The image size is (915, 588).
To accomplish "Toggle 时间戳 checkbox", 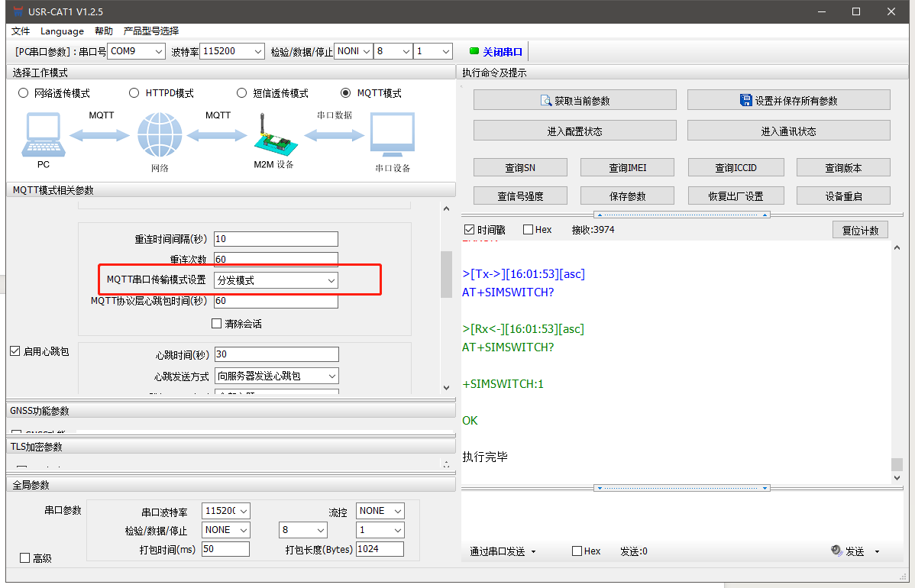I will coord(469,229).
